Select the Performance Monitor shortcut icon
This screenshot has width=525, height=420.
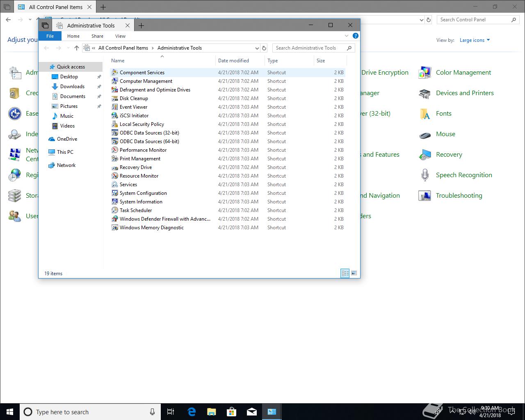pyautogui.click(x=115, y=150)
